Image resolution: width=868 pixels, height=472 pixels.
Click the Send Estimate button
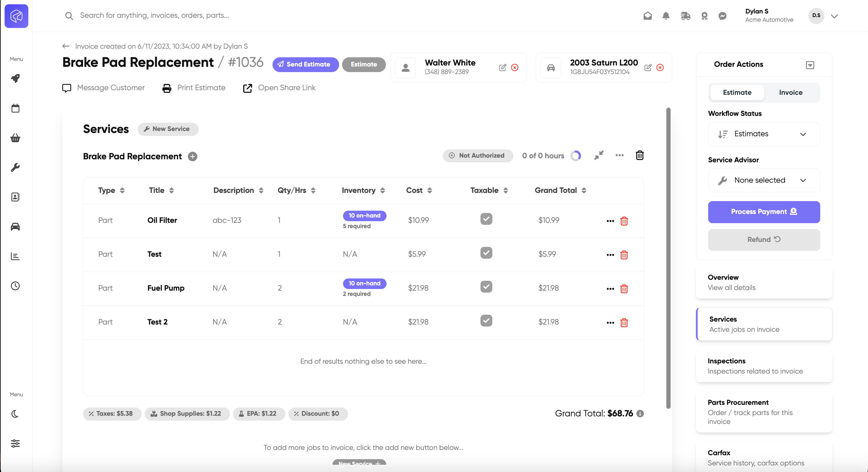coord(305,64)
